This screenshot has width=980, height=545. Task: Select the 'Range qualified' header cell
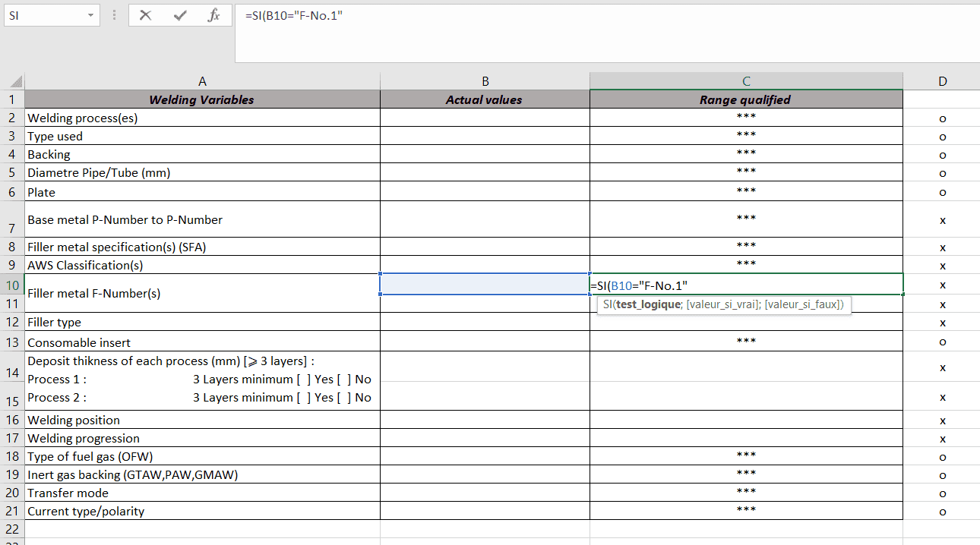pos(746,99)
